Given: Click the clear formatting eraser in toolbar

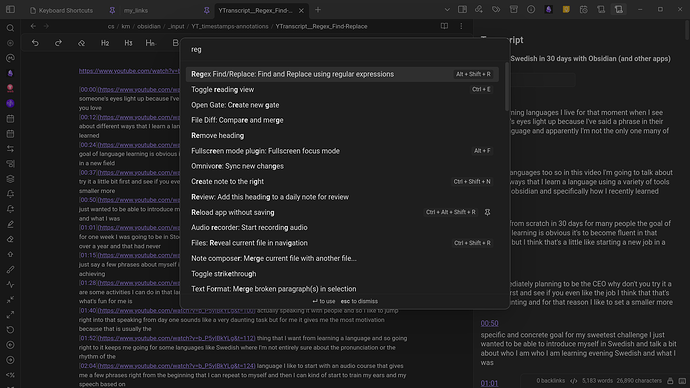Looking at the screenshot, I should tap(81, 43).
